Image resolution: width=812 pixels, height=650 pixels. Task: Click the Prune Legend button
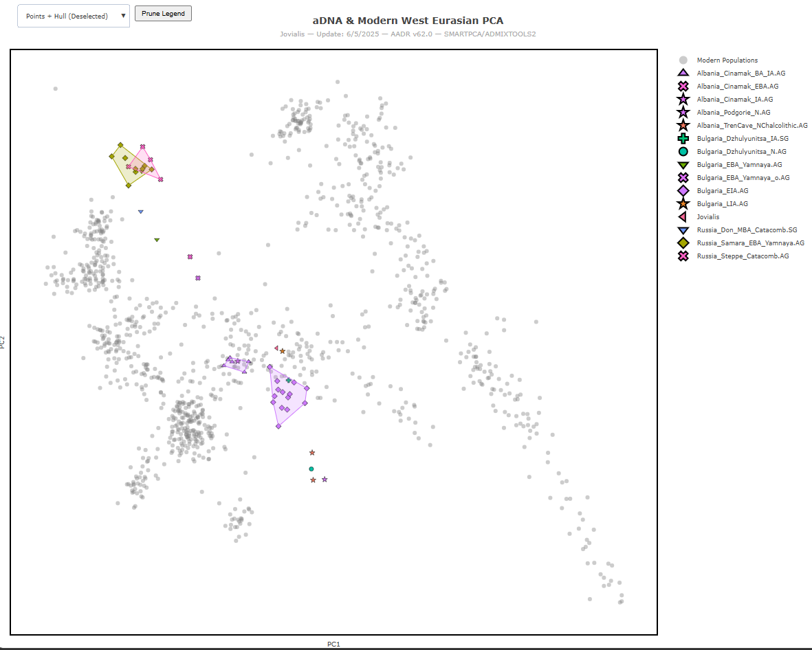tap(163, 14)
